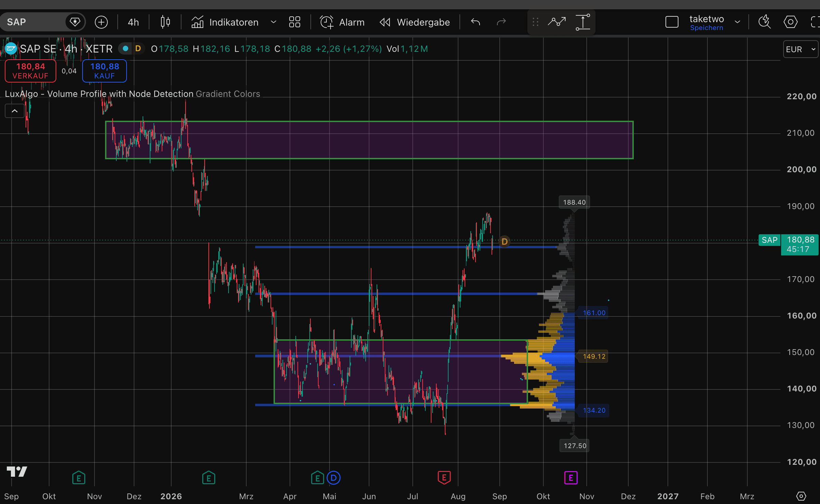Click the purple E earnings marker
Image resolution: width=820 pixels, height=504 pixels.
click(571, 477)
